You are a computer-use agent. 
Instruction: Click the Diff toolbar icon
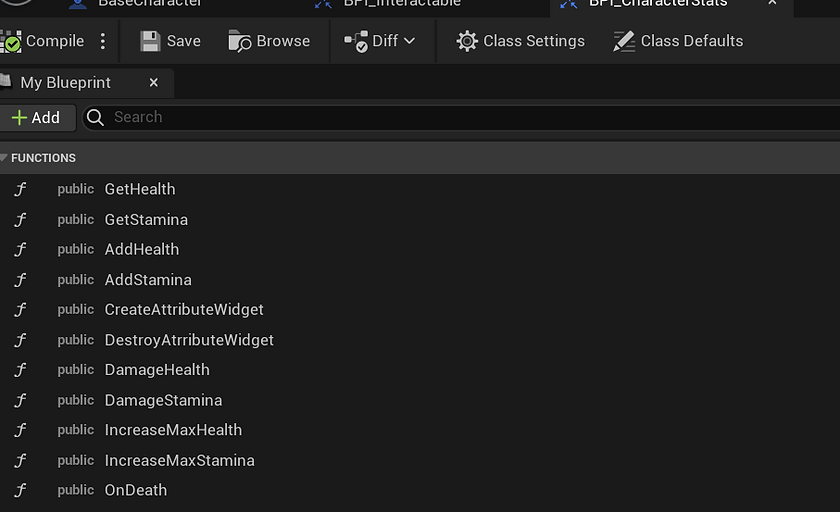pyautogui.click(x=356, y=41)
